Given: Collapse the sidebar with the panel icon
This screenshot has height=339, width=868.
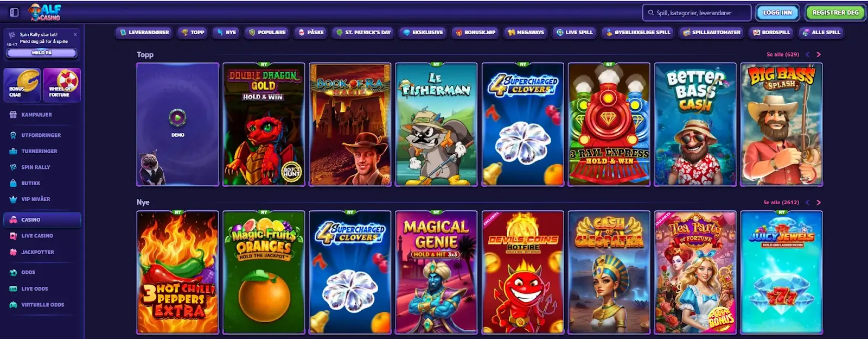Looking at the screenshot, I should coord(14,12).
